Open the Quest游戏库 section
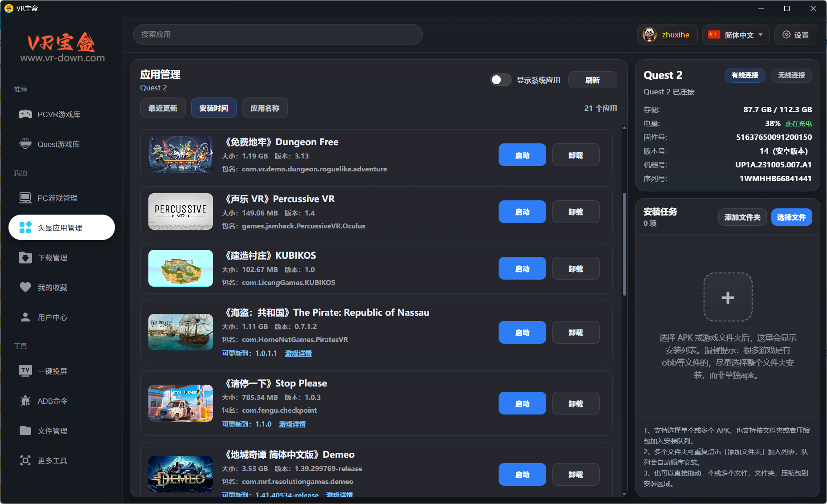This screenshot has width=827, height=504. [x=59, y=144]
